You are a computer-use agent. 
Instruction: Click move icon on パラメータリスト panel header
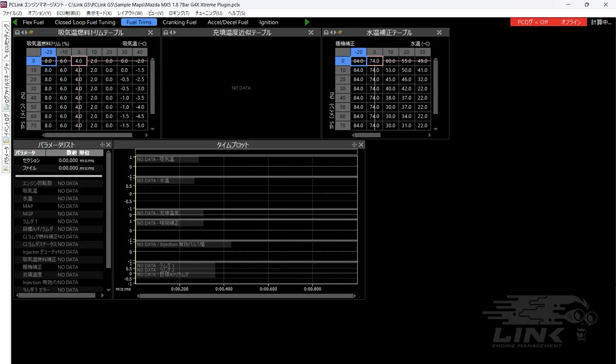tap(102, 145)
